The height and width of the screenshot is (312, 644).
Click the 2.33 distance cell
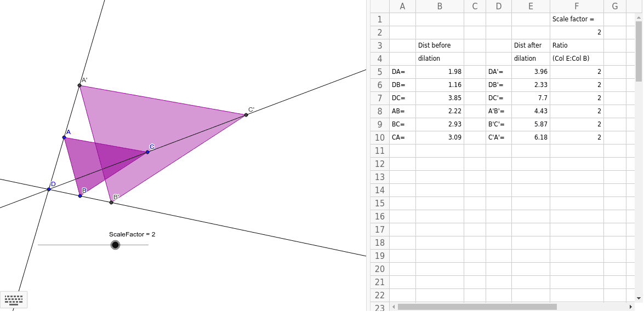click(x=531, y=85)
